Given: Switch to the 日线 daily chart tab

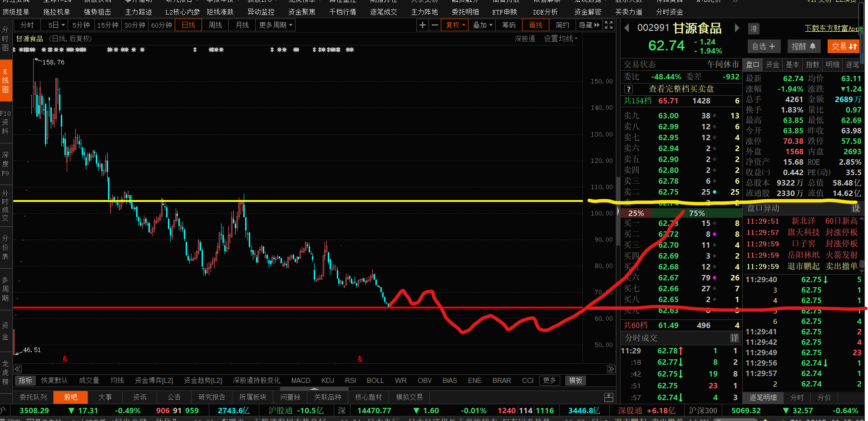Looking at the screenshot, I should pos(188,25).
